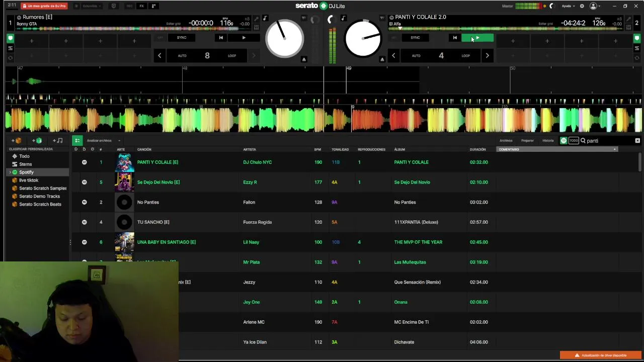Toggle LOOP on deck 1
Viewport: 644px width, 362px height.
click(232, 56)
